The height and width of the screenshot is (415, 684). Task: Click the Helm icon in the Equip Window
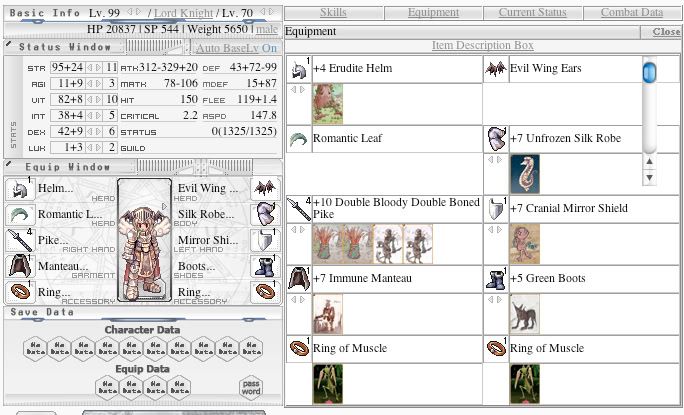coord(19,189)
